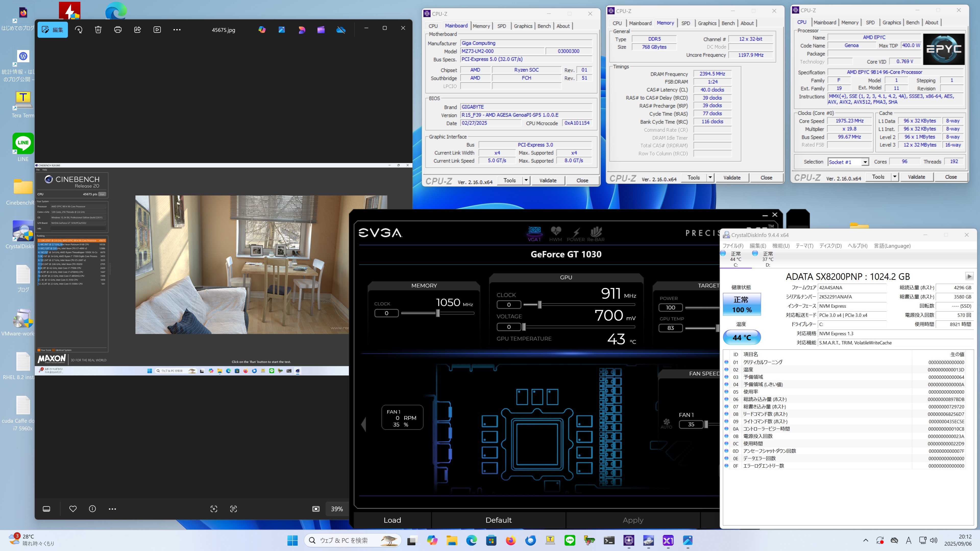This screenshot has height=551, width=980.
Task: Click the share icon in Photos toolbar
Action: point(138,30)
